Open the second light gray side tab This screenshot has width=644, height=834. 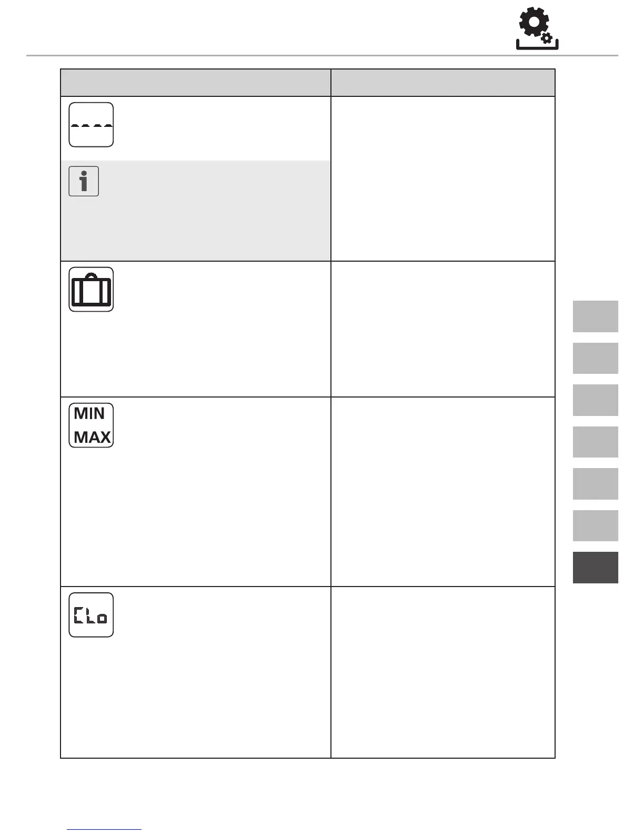point(595,358)
